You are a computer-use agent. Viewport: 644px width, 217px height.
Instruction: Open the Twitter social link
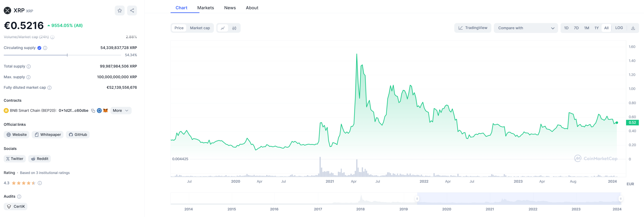[x=15, y=159]
